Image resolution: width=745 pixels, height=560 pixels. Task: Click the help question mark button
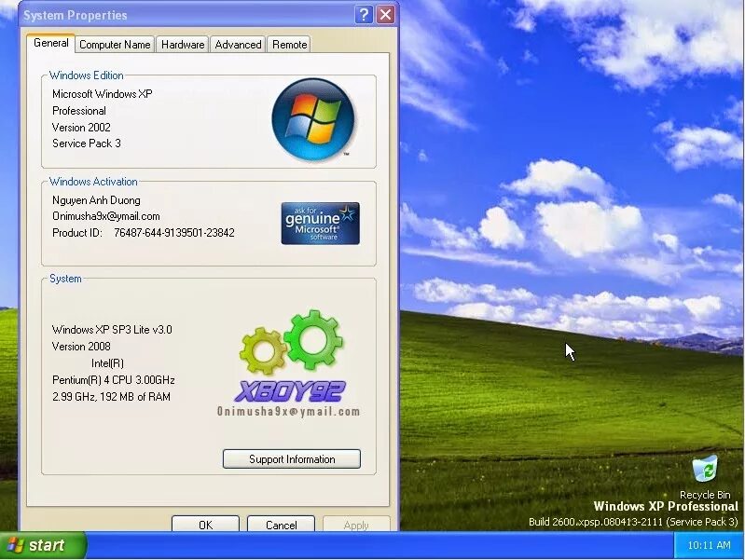(x=364, y=15)
